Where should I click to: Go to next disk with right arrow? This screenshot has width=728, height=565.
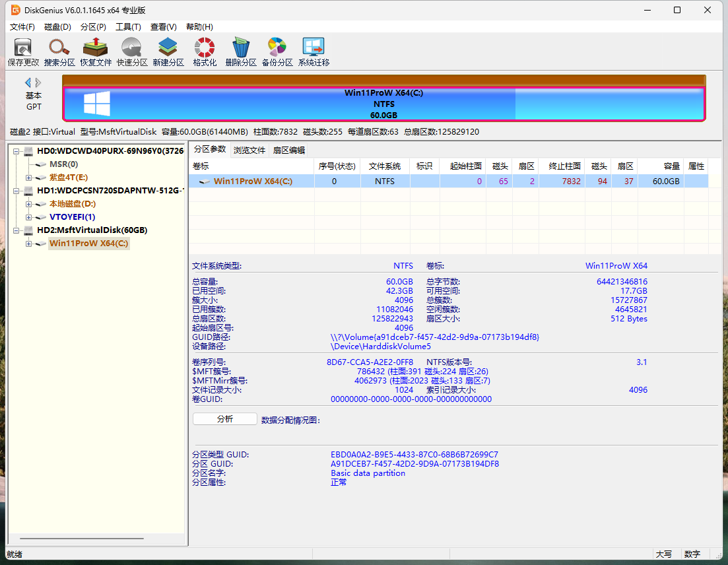tap(38, 83)
